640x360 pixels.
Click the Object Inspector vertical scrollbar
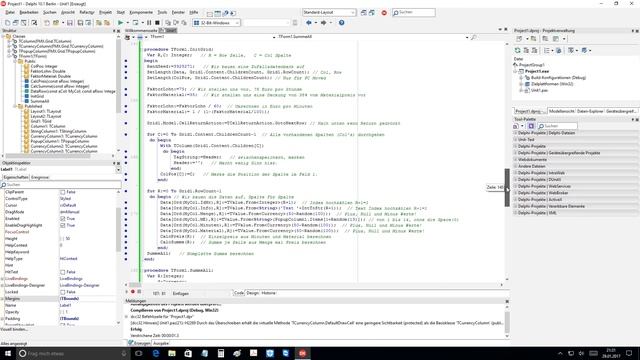point(118,229)
